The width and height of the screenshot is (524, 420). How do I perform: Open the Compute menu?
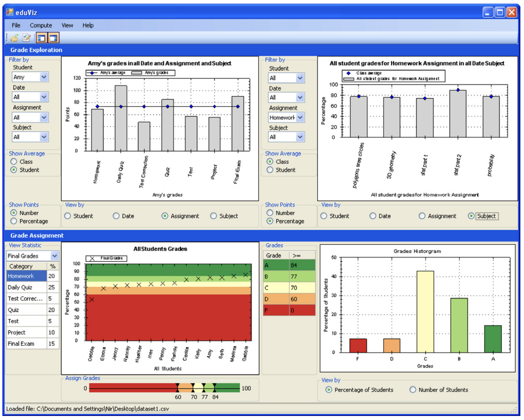41,25
